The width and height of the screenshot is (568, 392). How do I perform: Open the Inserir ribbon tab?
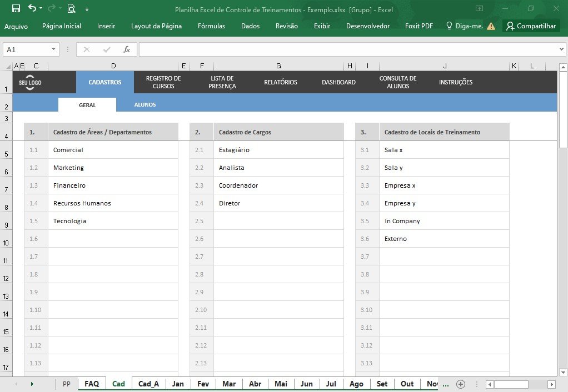pyautogui.click(x=106, y=26)
